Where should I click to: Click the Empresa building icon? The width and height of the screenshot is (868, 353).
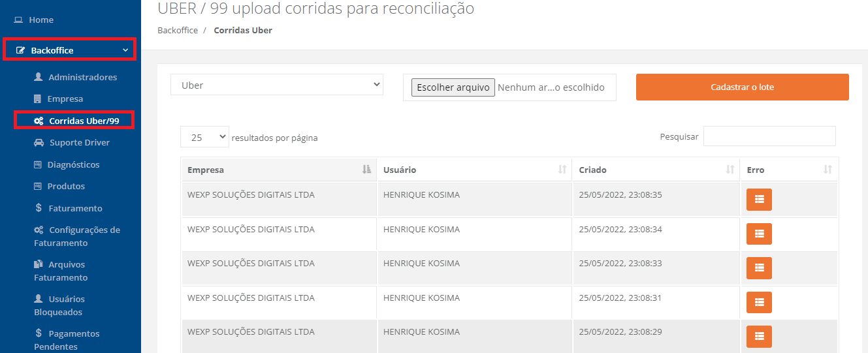point(37,99)
